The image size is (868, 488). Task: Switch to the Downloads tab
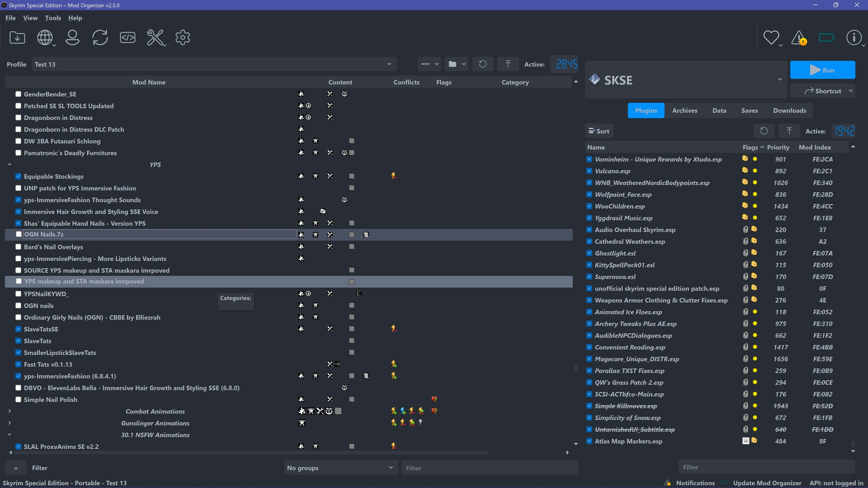click(790, 110)
